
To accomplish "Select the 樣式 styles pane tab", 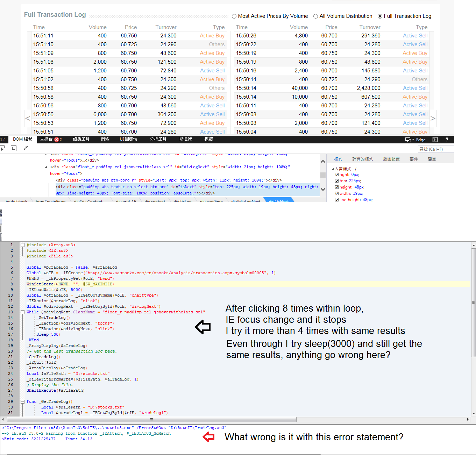I will click(x=338, y=159).
